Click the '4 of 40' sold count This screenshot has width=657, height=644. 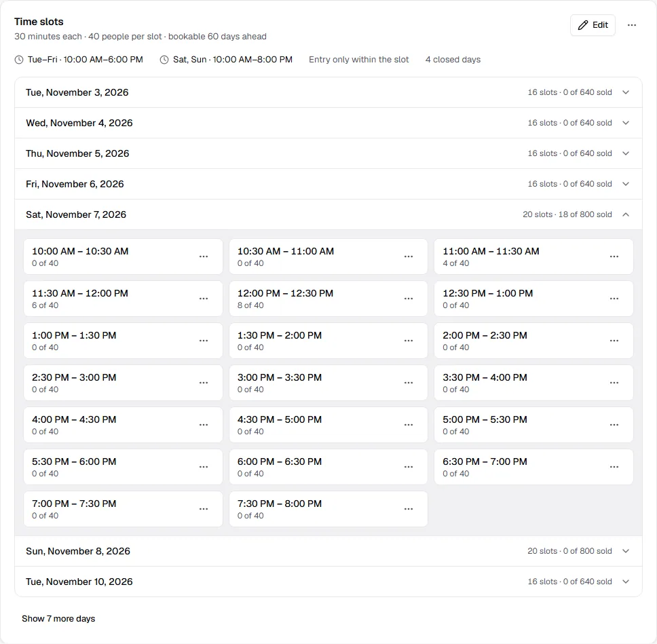click(x=456, y=263)
